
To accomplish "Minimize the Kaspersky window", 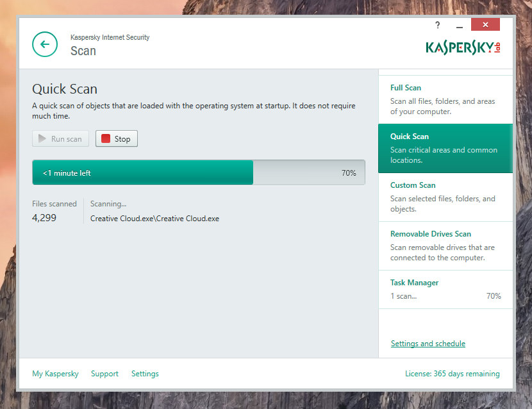I will pyautogui.click(x=460, y=26).
